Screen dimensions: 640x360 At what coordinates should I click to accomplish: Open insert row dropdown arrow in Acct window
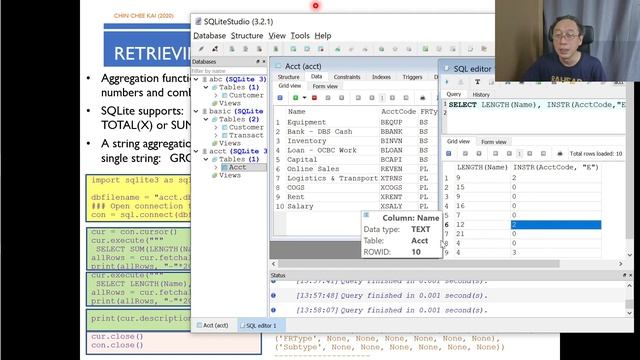pyautogui.click(x=304, y=98)
